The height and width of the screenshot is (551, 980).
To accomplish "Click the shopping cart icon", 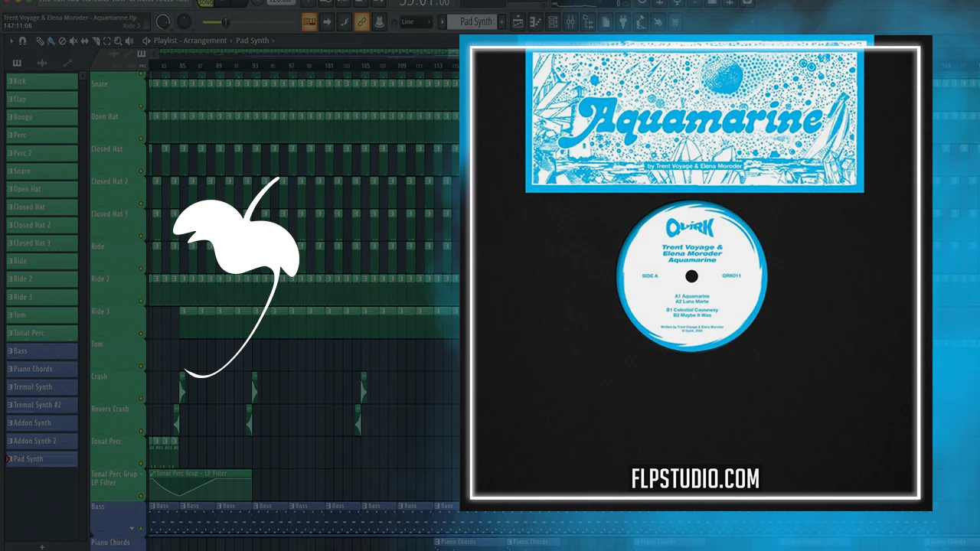I will click(x=675, y=22).
